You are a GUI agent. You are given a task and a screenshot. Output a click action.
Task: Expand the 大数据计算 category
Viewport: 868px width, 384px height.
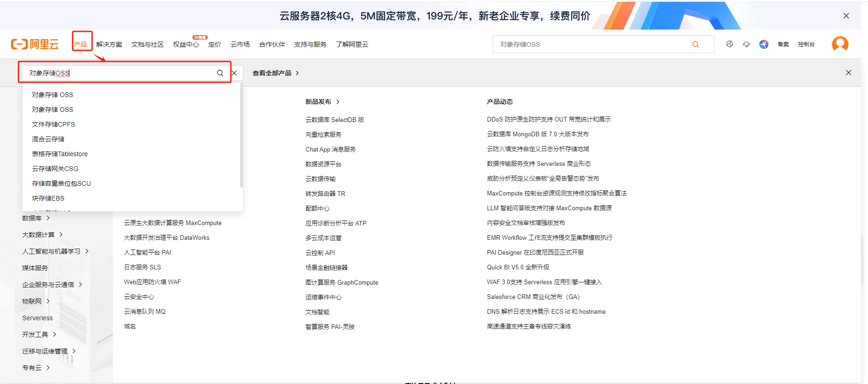coord(42,235)
